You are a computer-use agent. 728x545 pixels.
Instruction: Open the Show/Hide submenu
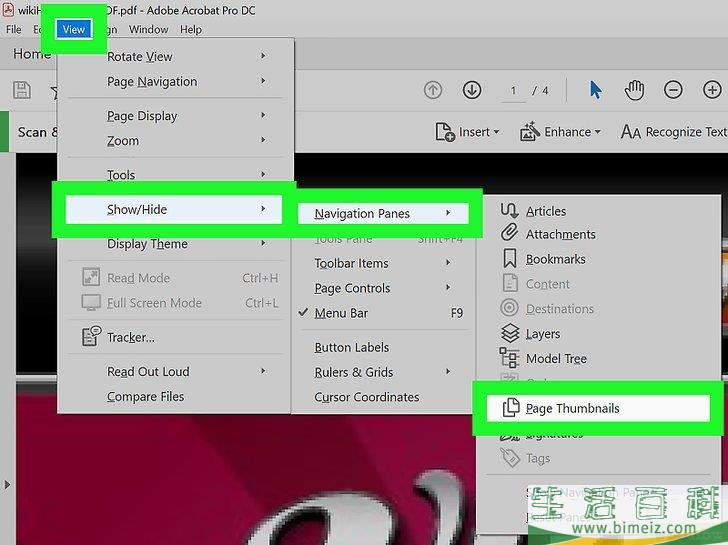click(x=174, y=209)
